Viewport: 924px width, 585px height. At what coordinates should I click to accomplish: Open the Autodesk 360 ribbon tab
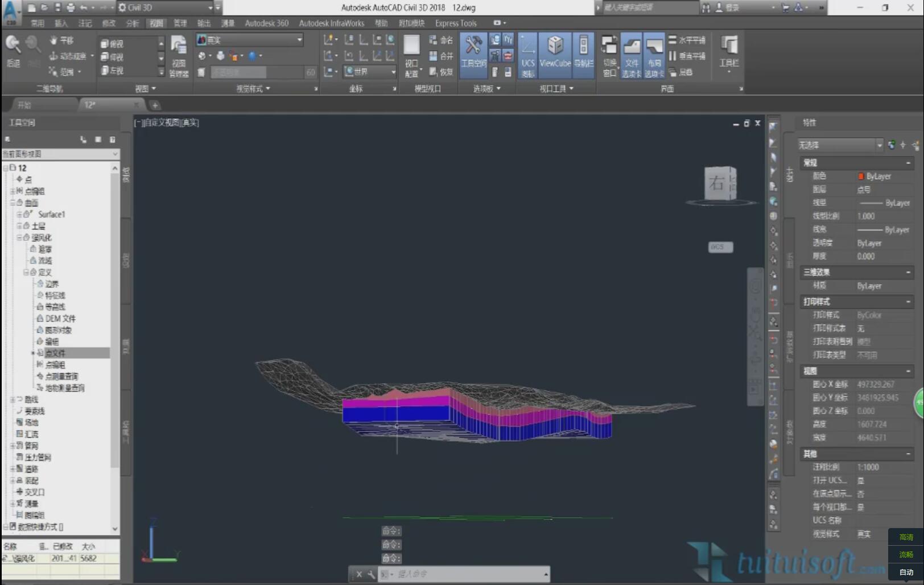(266, 23)
